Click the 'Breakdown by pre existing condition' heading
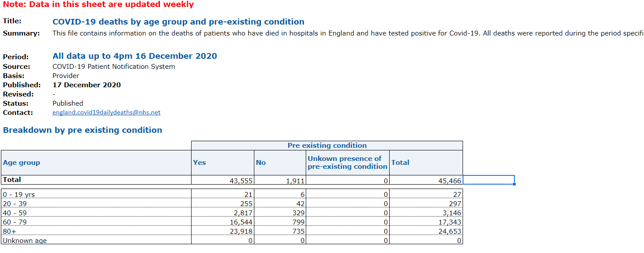The height and width of the screenshot is (253, 644). [83, 130]
